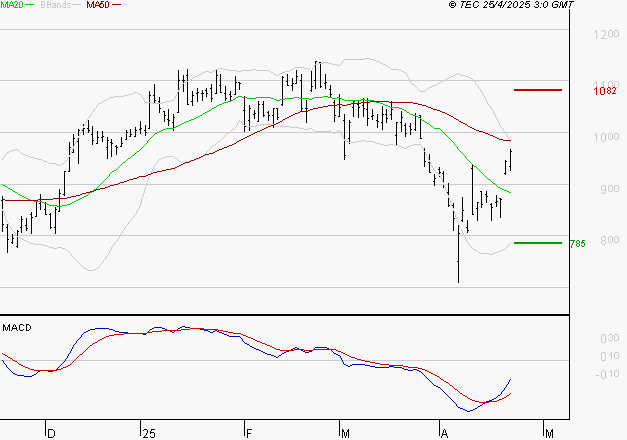Click the MA20 legend label
The image size is (627, 440).
12,5
